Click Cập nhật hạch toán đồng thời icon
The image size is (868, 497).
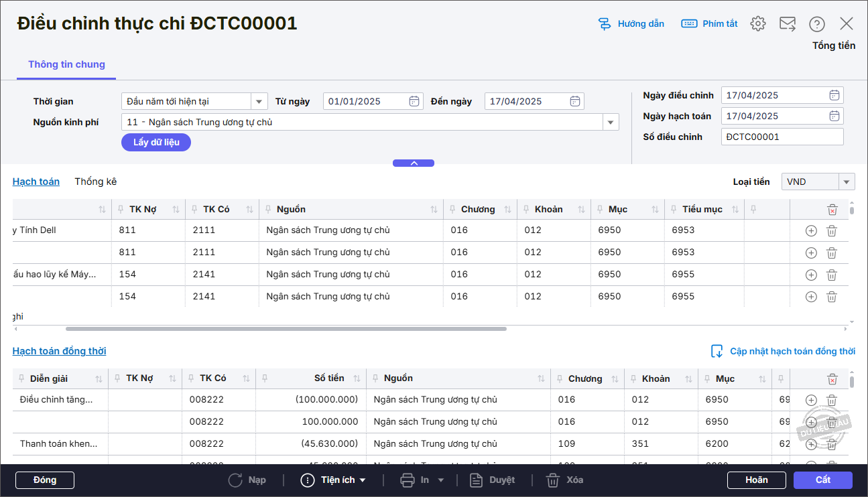717,351
